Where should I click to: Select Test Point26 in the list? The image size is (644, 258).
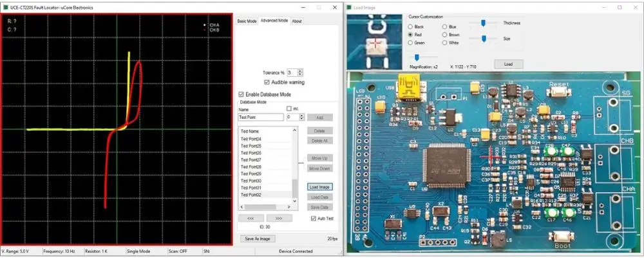click(x=265, y=153)
